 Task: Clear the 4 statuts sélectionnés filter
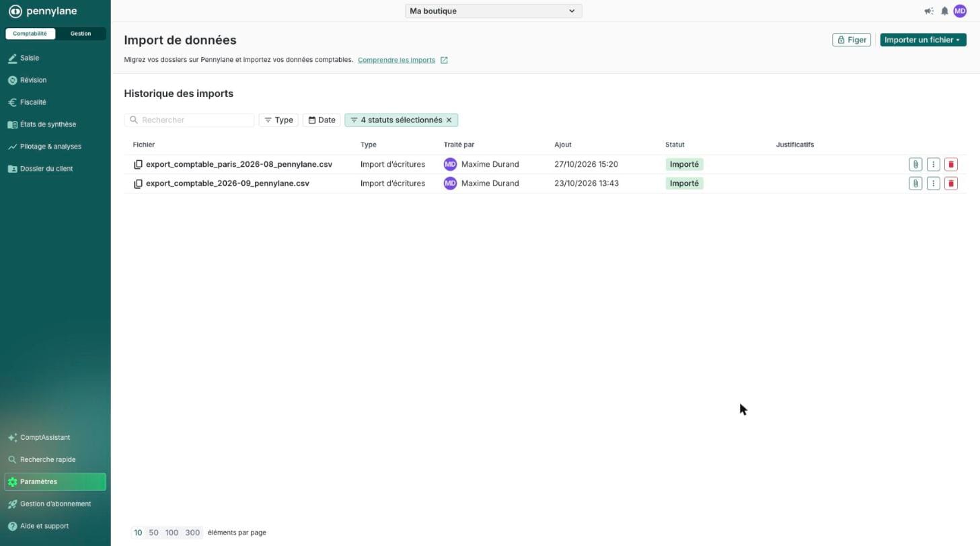click(x=449, y=120)
